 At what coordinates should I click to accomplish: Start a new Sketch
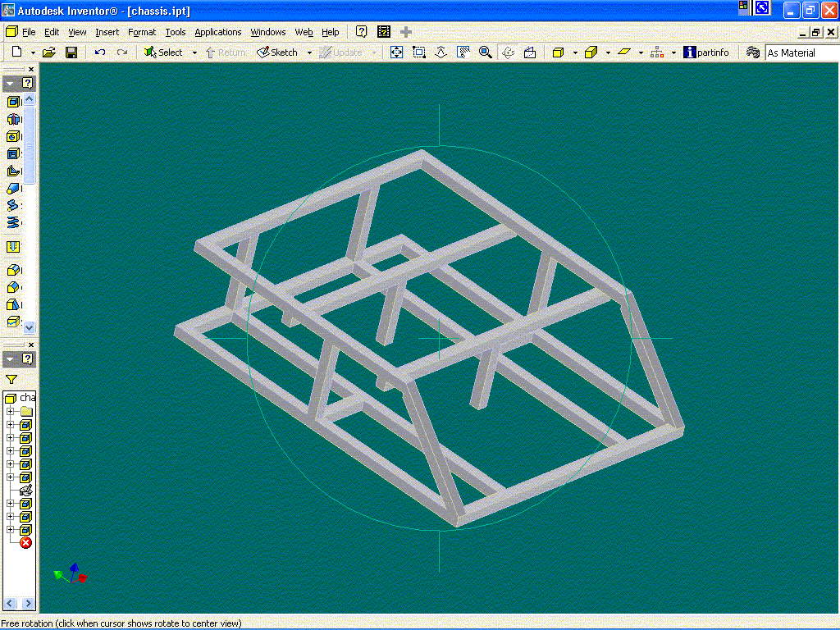pos(277,52)
